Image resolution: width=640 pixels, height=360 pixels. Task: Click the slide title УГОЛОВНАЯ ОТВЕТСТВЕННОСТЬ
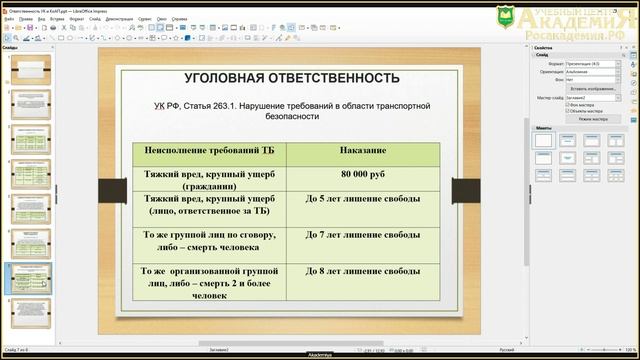(292, 78)
